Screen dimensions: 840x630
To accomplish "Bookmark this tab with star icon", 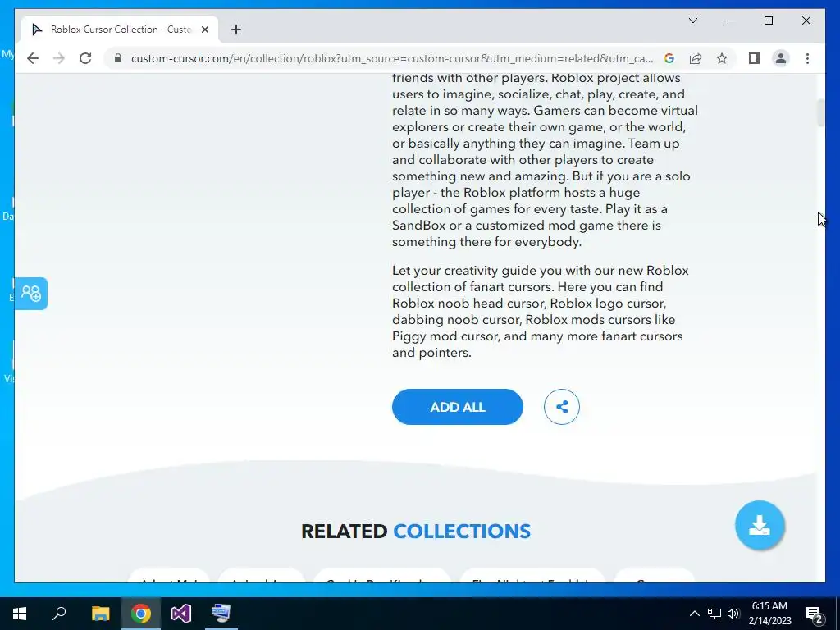I will point(722,58).
